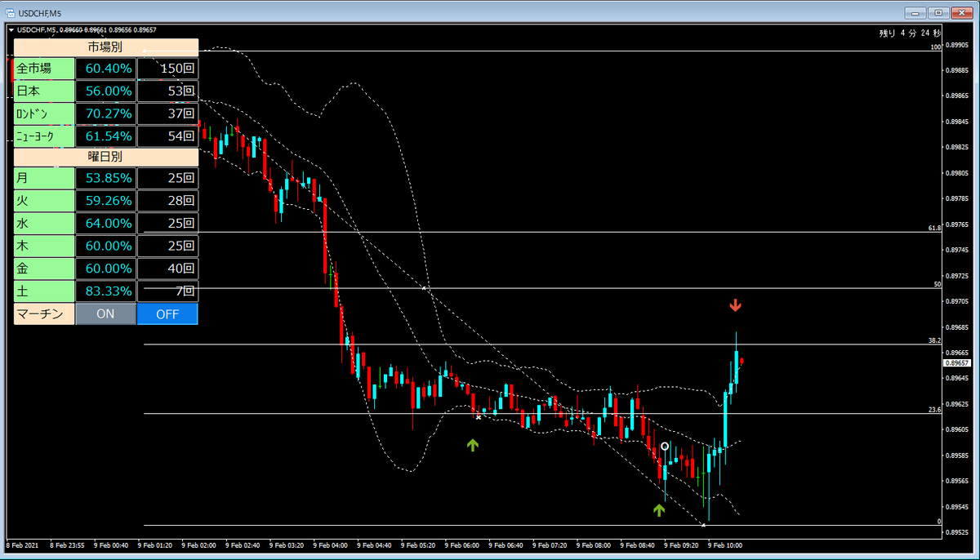
Task: Select the 金 weekday label
Action: [x=44, y=269]
